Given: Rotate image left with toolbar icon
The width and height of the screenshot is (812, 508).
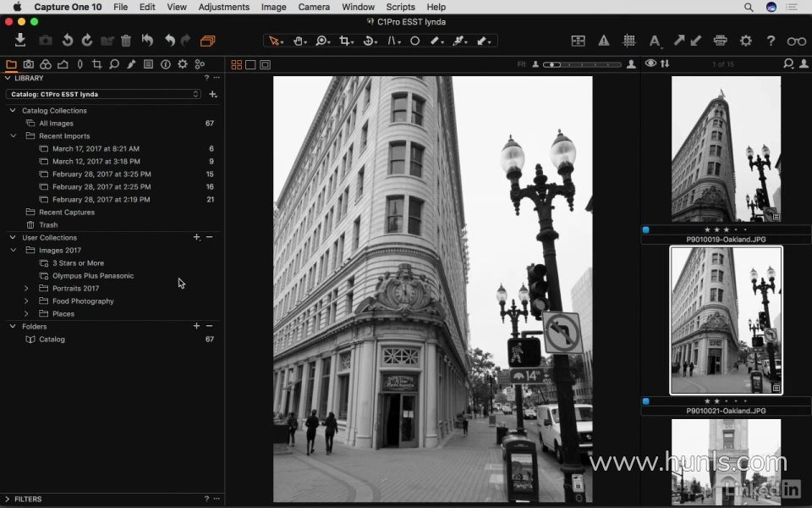Looking at the screenshot, I should coord(67,40).
